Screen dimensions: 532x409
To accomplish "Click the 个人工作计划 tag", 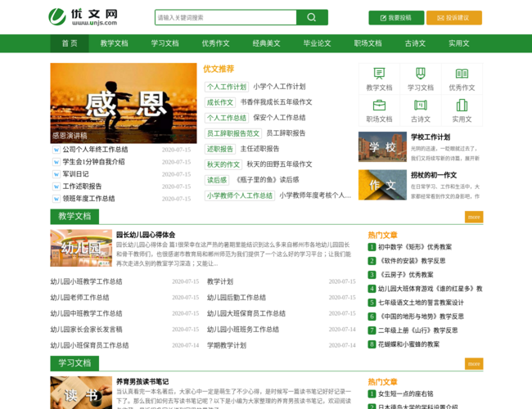I will click(227, 87).
